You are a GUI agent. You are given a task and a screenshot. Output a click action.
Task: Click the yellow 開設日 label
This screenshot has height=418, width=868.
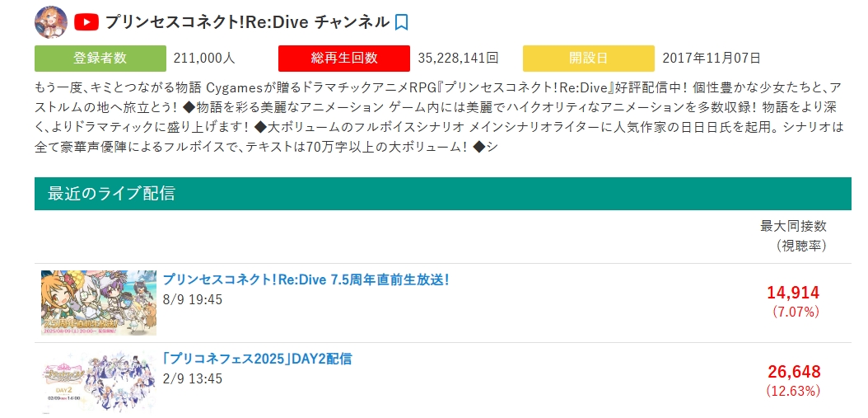(x=589, y=59)
